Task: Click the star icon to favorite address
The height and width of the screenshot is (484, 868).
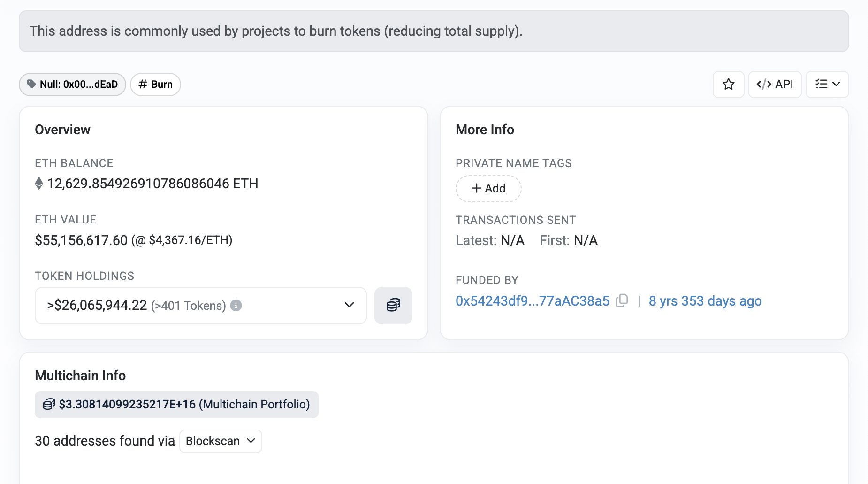Action: coord(728,85)
